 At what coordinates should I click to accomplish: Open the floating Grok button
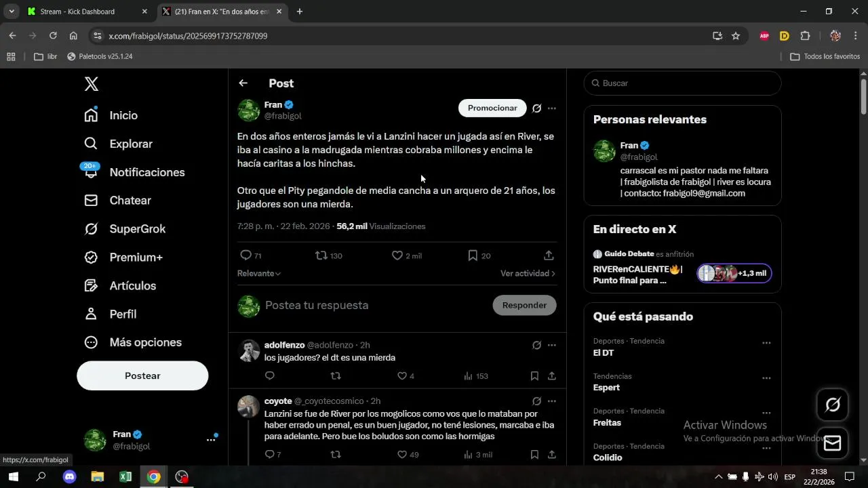coord(832,405)
